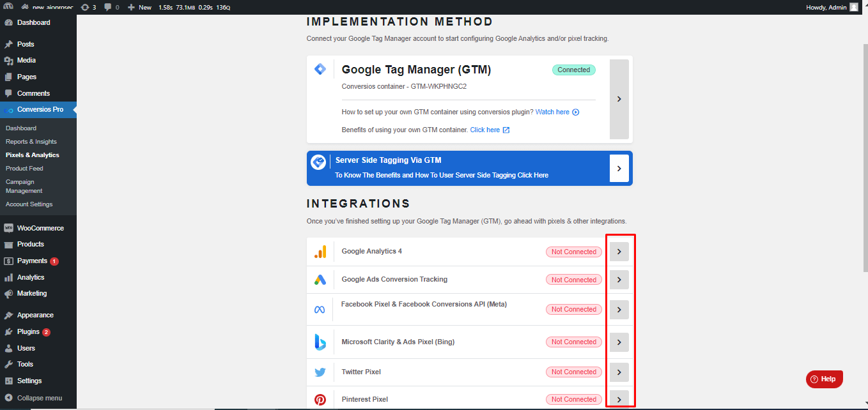This screenshot has width=868, height=410.
Task: Expand Facebook Pixel integration arrow
Action: 619,310
